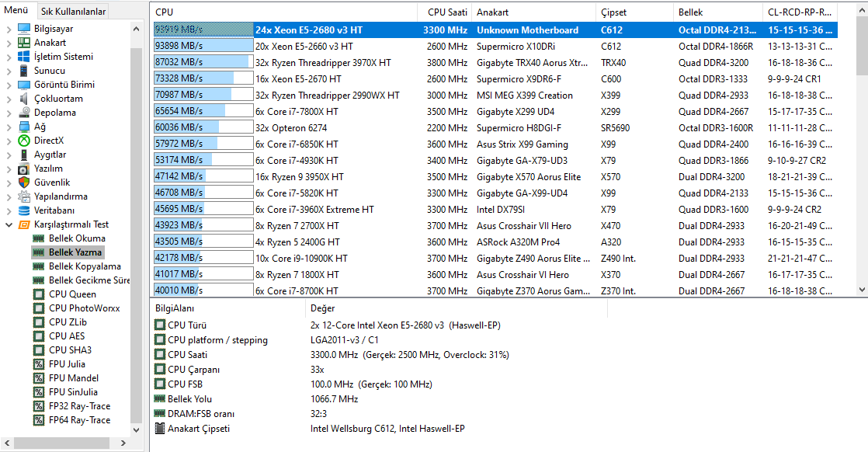Sort by the CL-RCD-RP-R column header
The height and width of the screenshot is (452, 868).
800,12
